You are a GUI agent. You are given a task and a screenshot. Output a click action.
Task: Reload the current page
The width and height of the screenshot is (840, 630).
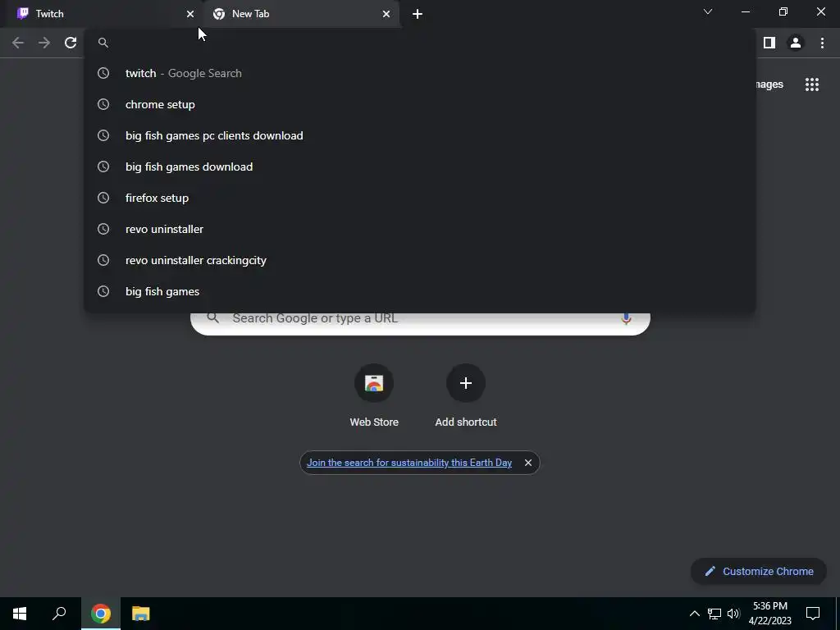tap(71, 43)
